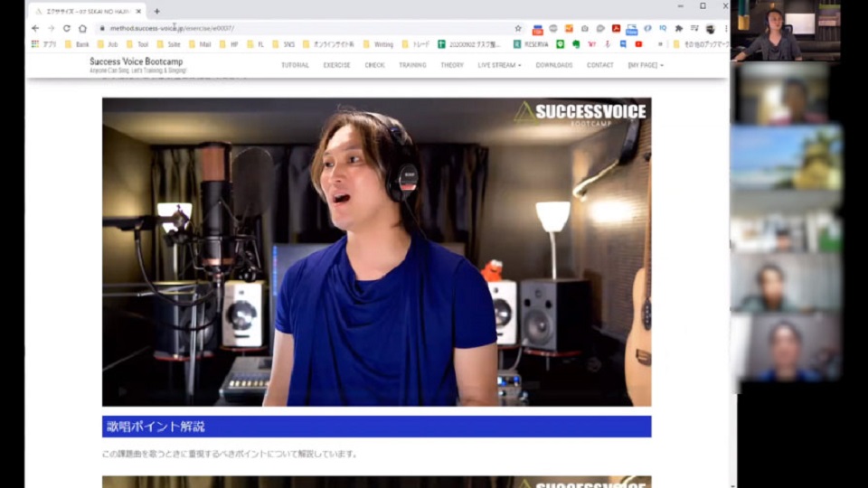
Task: Open the red Adobe Acrobat extension
Action: click(x=616, y=28)
